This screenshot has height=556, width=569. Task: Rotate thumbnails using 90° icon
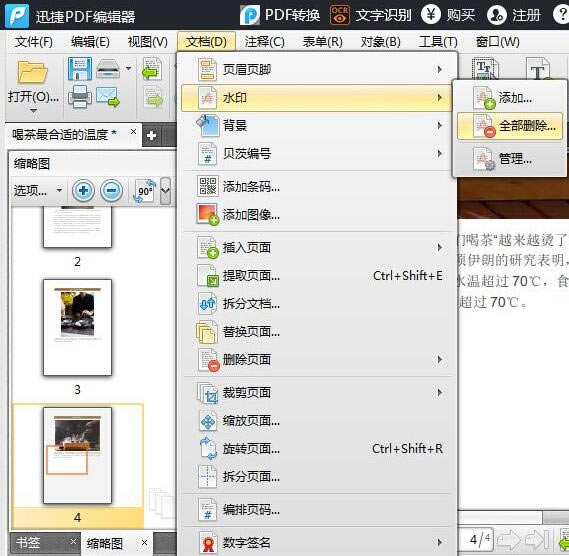pyautogui.click(x=144, y=191)
